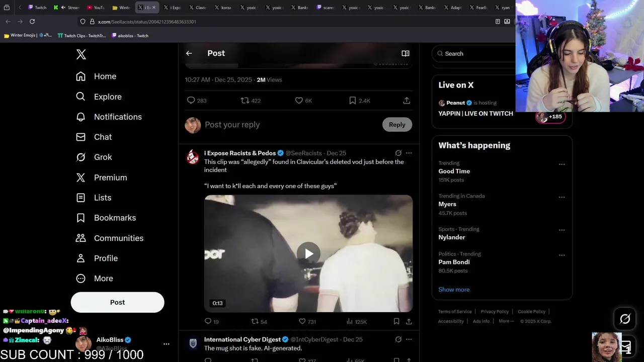Click the Bookmarks ribbon icon in the sidebar
Screen dimensions: 644x362
(80, 218)
